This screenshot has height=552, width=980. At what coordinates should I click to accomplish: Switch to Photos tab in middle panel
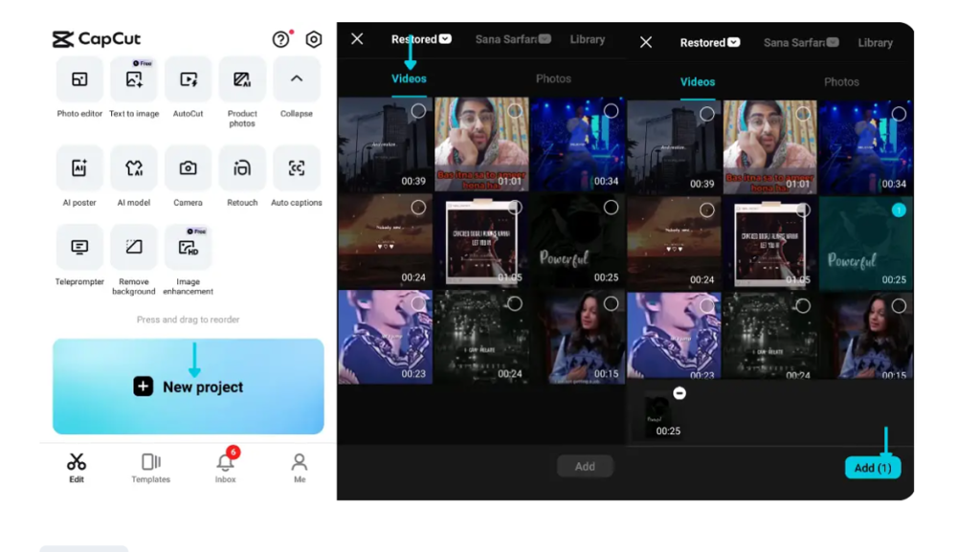(x=553, y=78)
